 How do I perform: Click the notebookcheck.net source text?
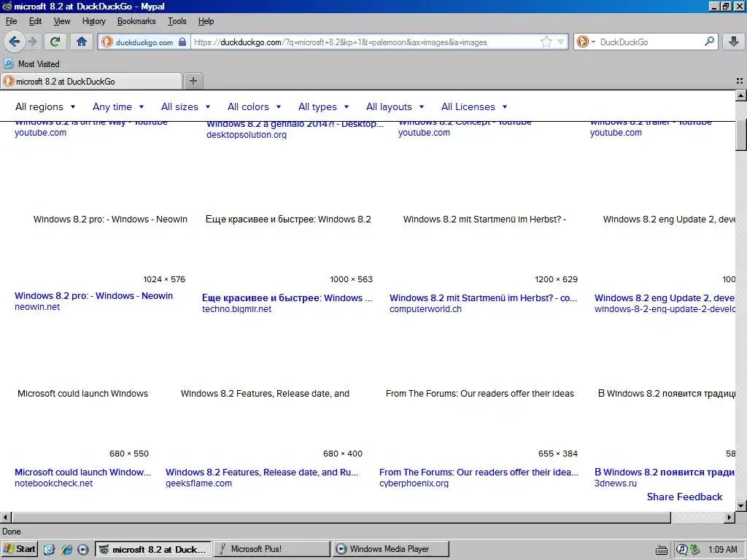pos(53,483)
